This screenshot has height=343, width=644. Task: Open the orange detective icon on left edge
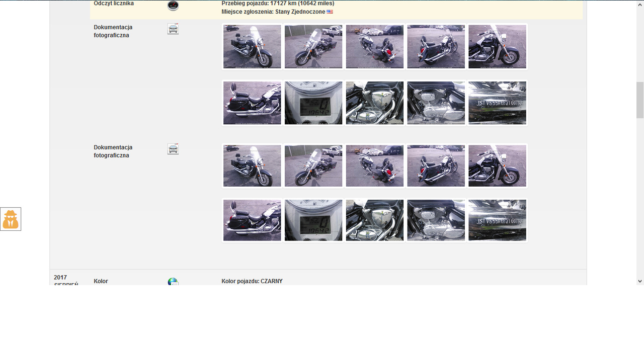11,219
